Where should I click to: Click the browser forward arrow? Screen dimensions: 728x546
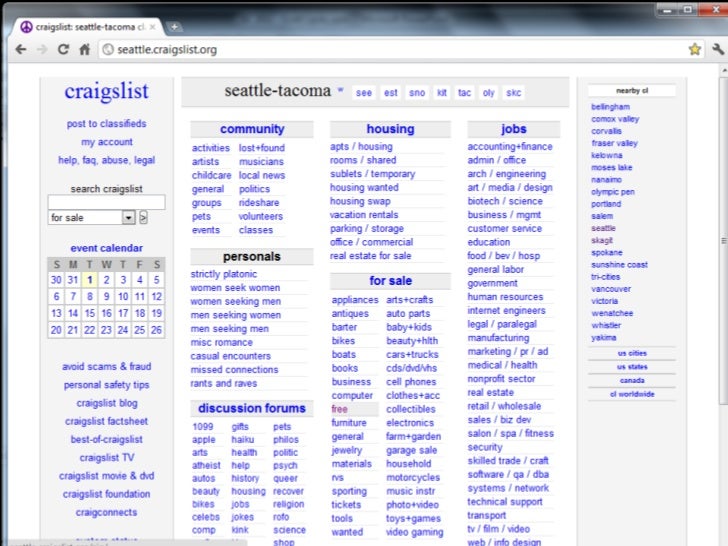pos(42,49)
